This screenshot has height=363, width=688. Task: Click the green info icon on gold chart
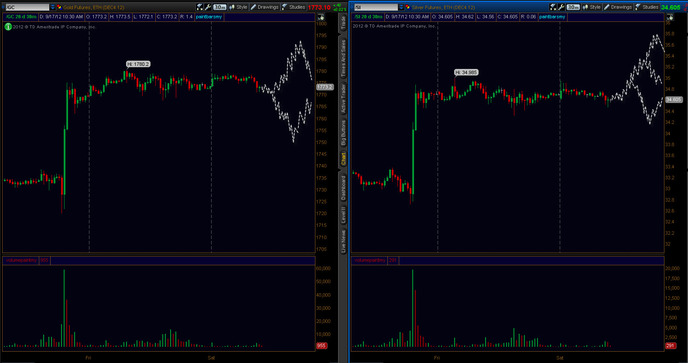(x=8, y=27)
